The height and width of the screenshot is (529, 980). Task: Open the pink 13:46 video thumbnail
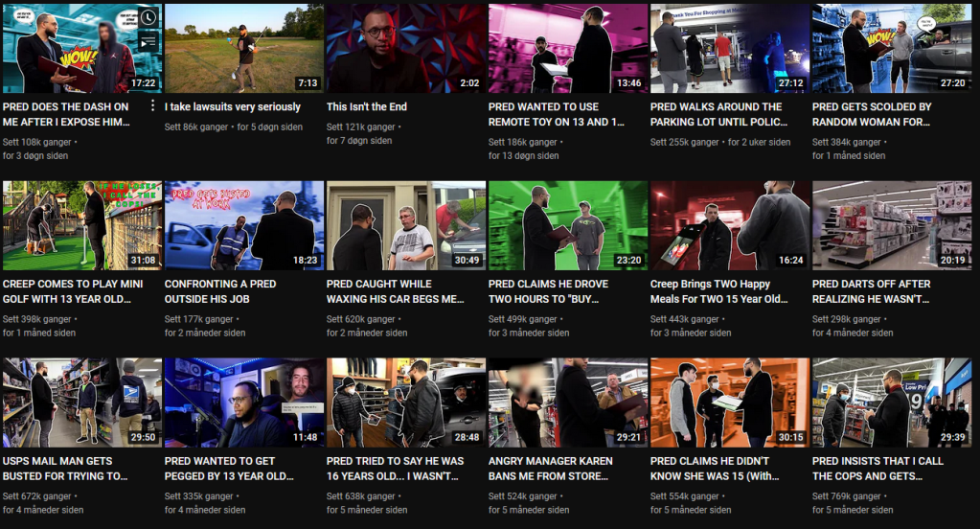(567, 48)
